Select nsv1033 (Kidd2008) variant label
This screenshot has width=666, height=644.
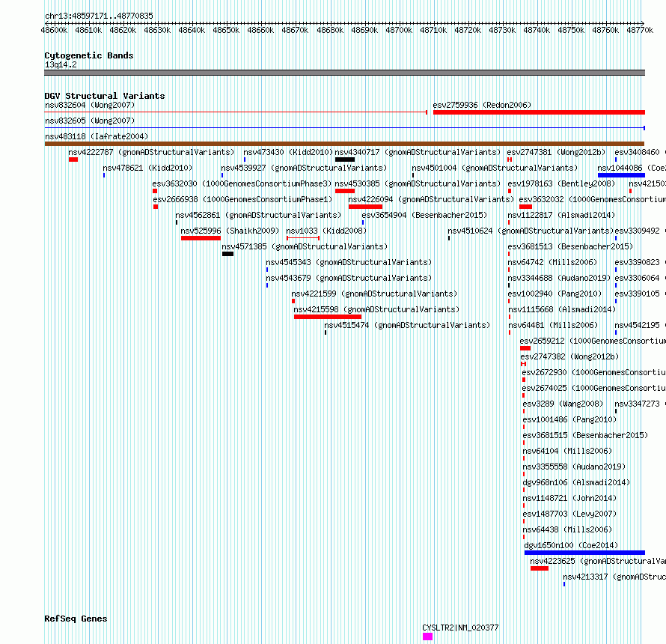(326, 231)
